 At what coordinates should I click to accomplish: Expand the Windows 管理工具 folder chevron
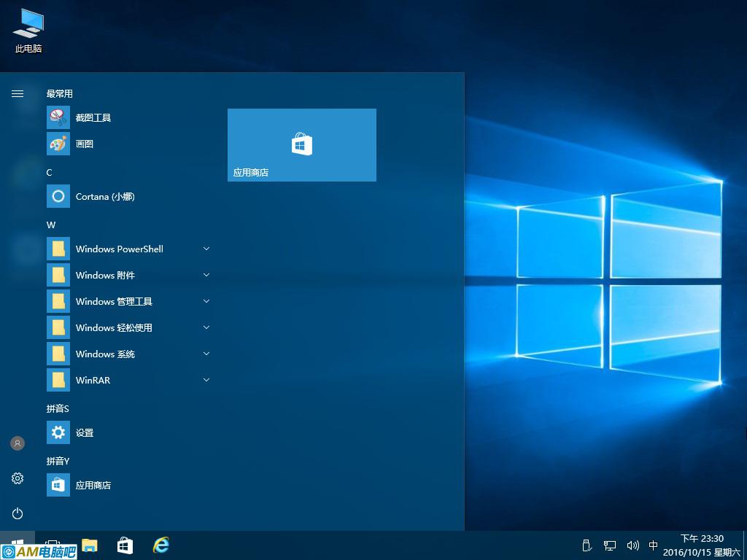point(206,301)
